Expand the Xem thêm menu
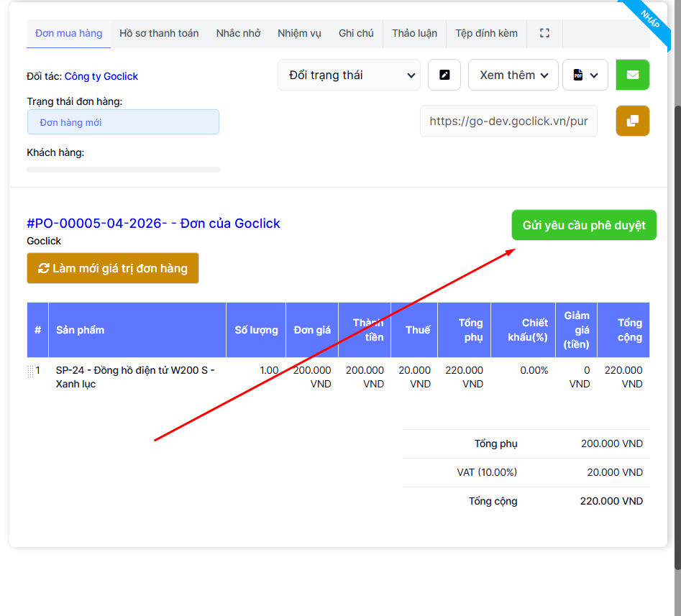 click(513, 75)
